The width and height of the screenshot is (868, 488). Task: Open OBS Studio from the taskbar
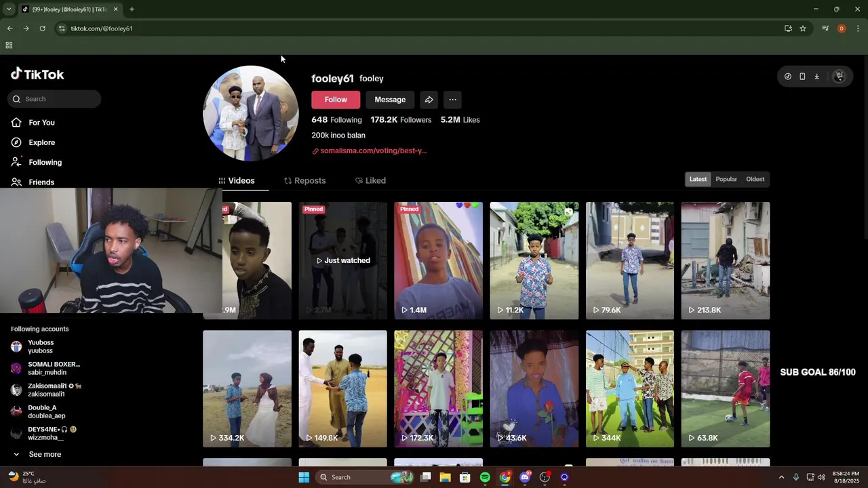[x=545, y=477]
